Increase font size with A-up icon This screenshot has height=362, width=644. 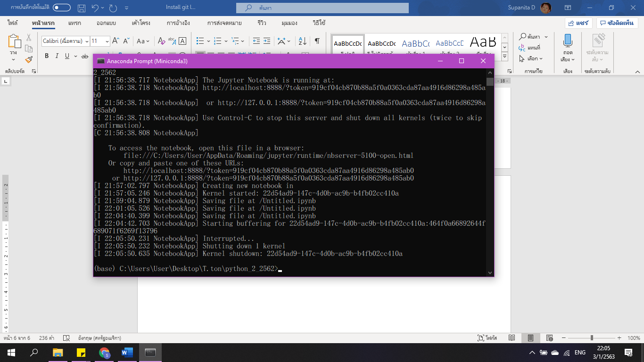tap(115, 41)
